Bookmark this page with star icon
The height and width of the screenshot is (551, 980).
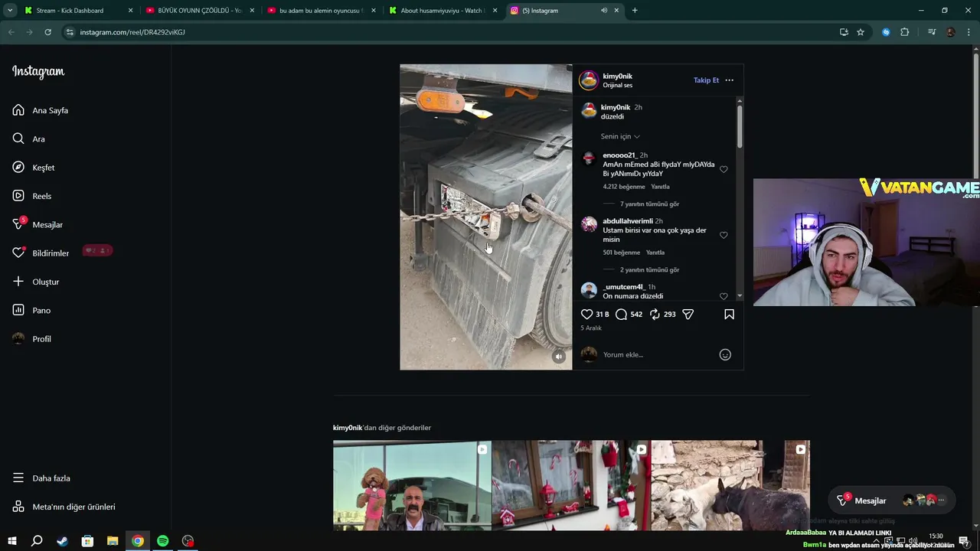[861, 32]
